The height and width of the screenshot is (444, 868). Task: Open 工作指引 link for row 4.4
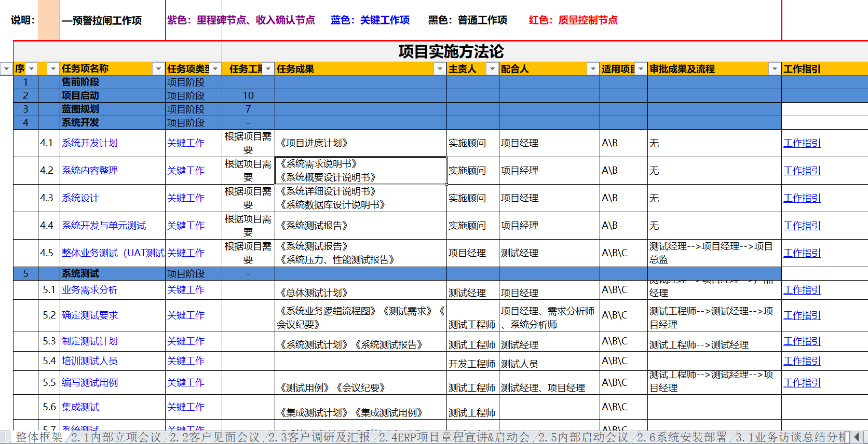pos(802,226)
